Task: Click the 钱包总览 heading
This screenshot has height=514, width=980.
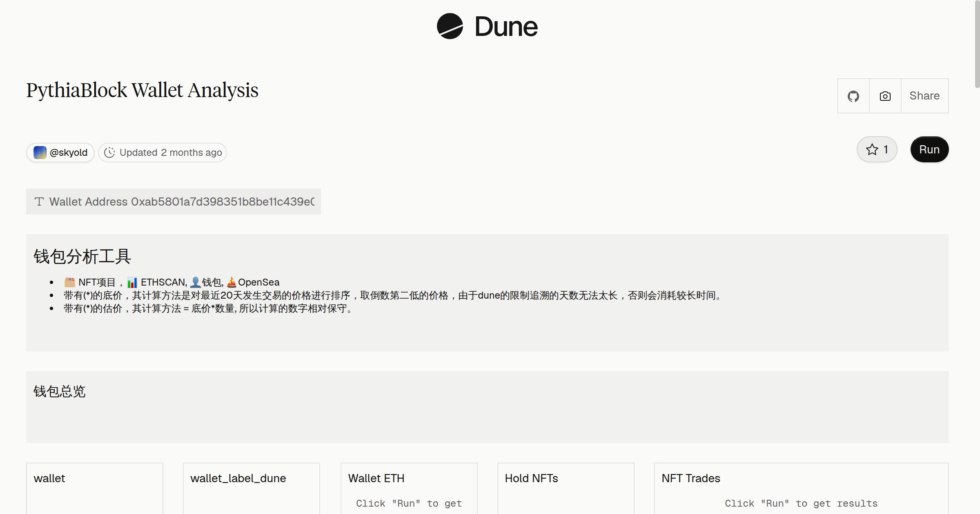Action: 60,392
